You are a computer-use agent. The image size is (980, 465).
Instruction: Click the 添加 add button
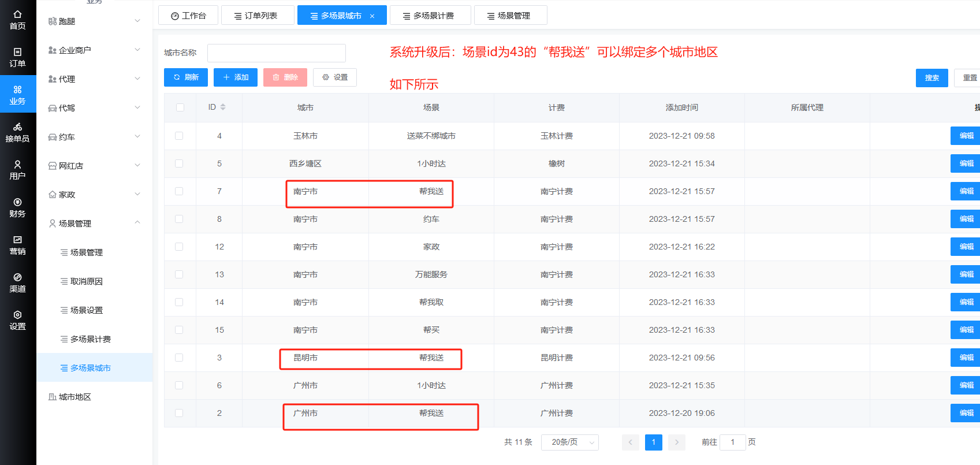[236, 77]
